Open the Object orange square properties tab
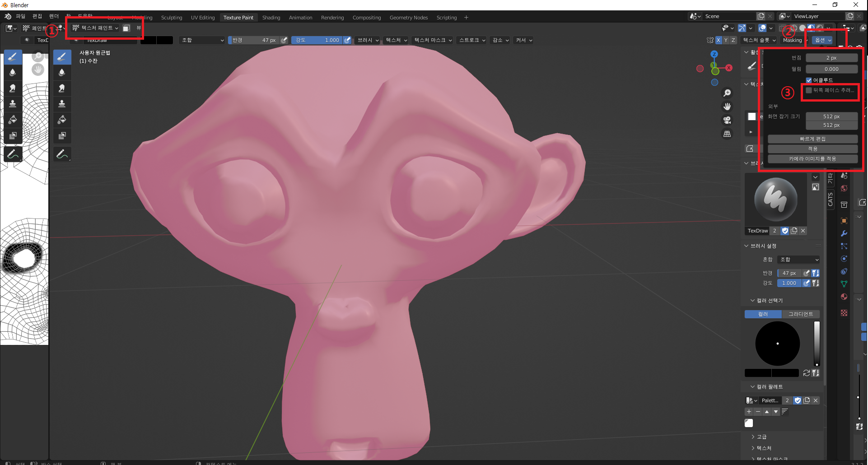 844,221
